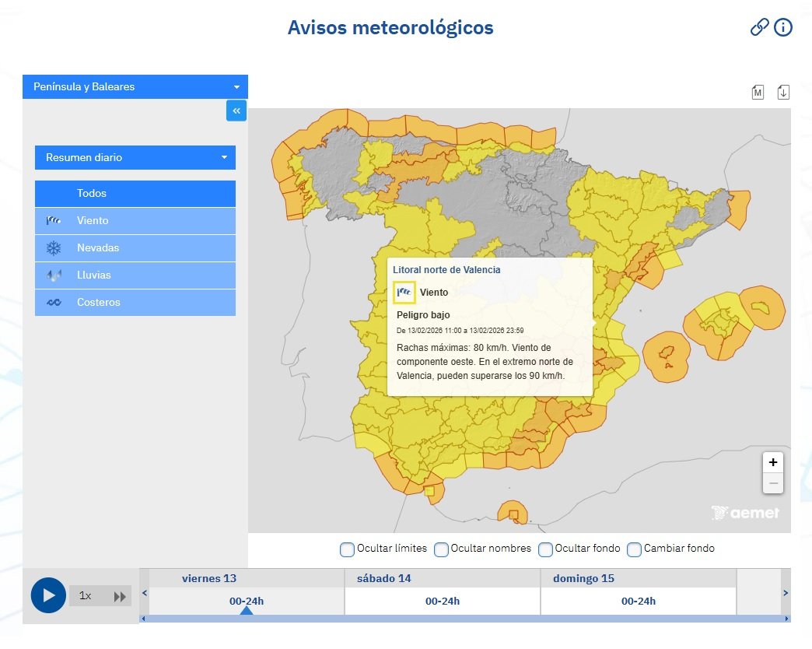Toggle Ocultar límites checkbox
Viewport: 812px width, 649px height.
(347, 549)
